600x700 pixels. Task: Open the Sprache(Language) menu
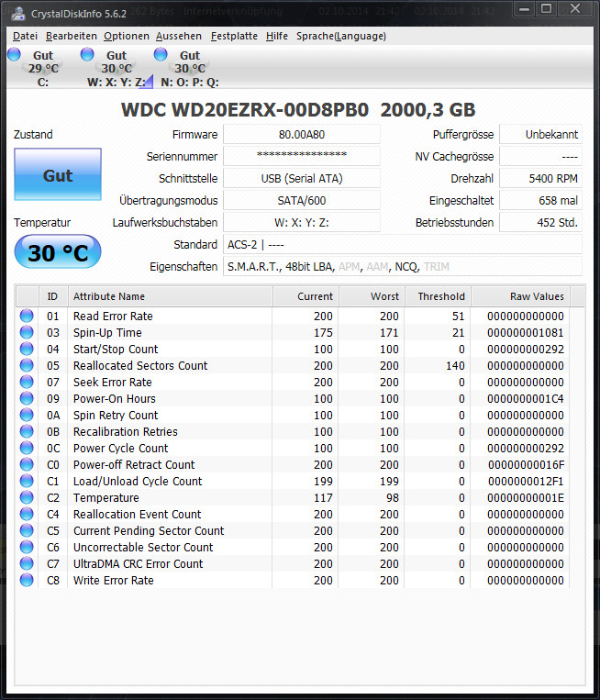pyautogui.click(x=341, y=36)
